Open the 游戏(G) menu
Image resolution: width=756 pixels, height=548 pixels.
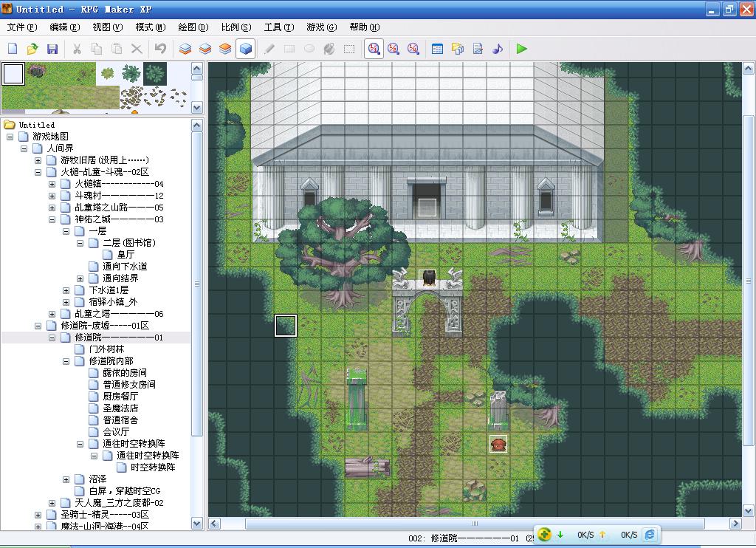[x=322, y=27]
